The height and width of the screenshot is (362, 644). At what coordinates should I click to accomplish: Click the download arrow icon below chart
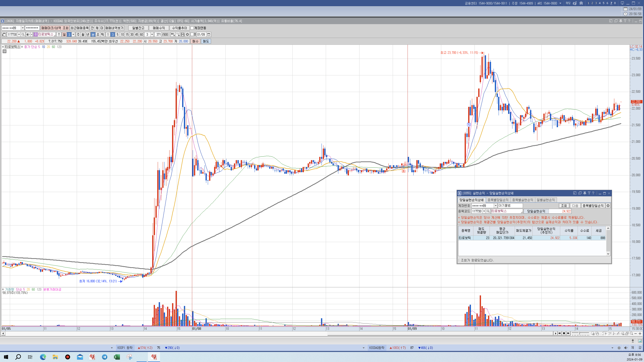[x=633, y=341]
